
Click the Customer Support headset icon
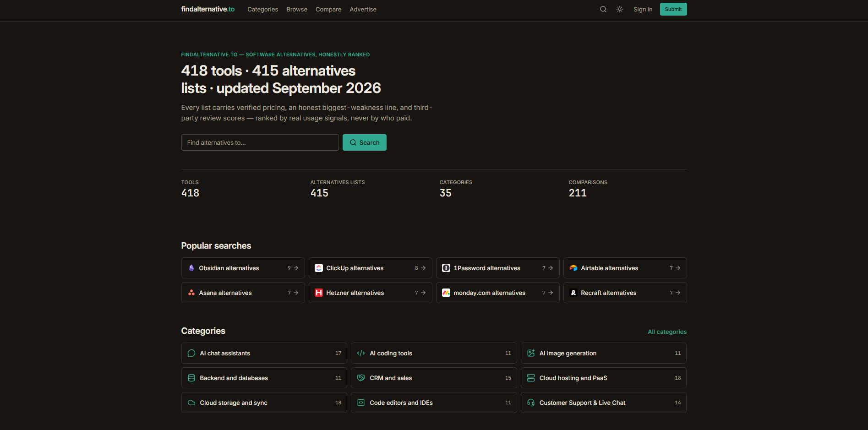(x=531, y=403)
